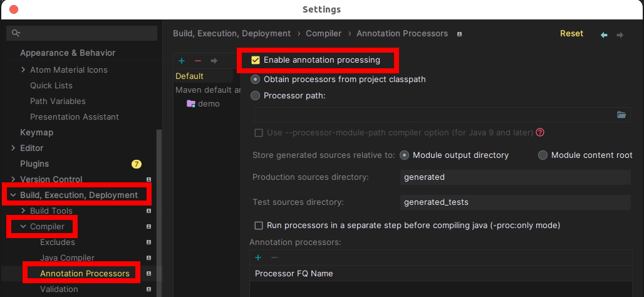Click the Reset link
Viewport: 644px width, 297px height.
click(x=572, y=34)
